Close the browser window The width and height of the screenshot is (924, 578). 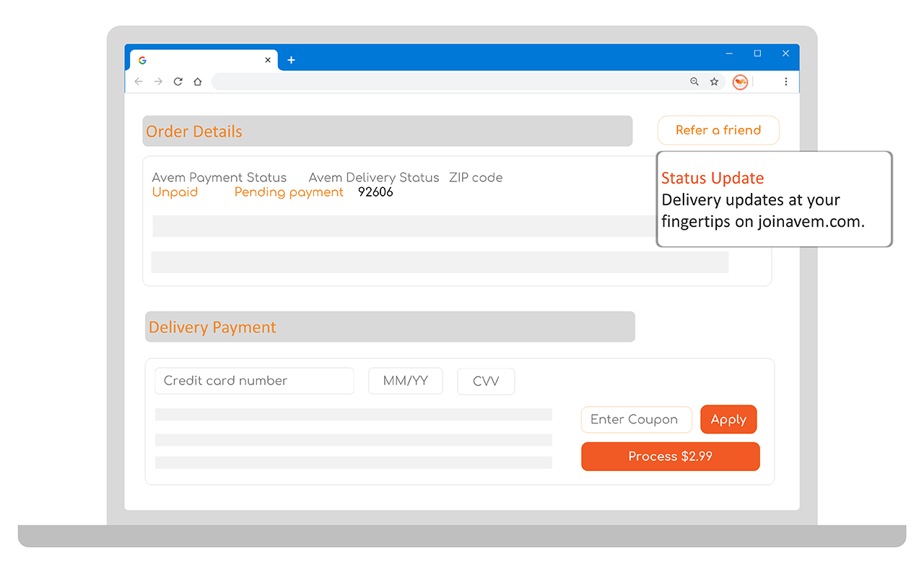coord(785,53)
